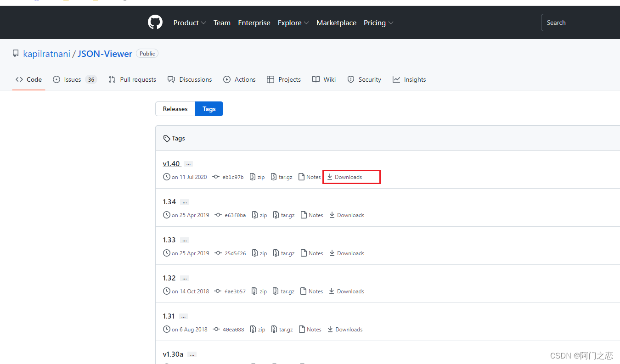Open the 1.34 tag link
This screenshot has height=364, width=620.
point(169,202)
